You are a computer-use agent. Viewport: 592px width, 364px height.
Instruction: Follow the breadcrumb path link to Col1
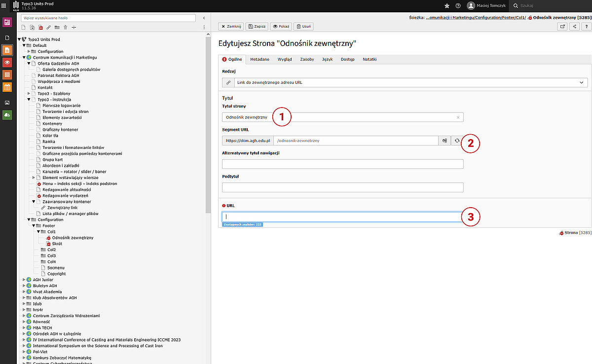pyautogui.click(x=476, y=17)
